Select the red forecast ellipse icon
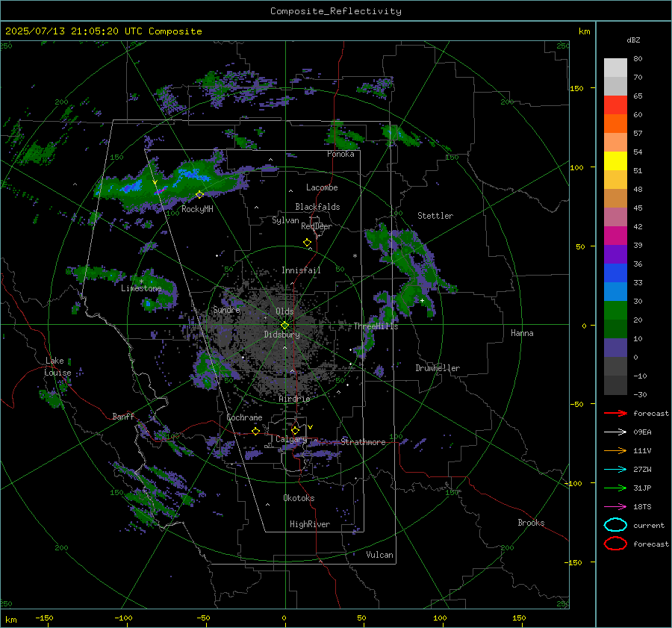Screen dimensions: 672x628 (x=615, y=544)
